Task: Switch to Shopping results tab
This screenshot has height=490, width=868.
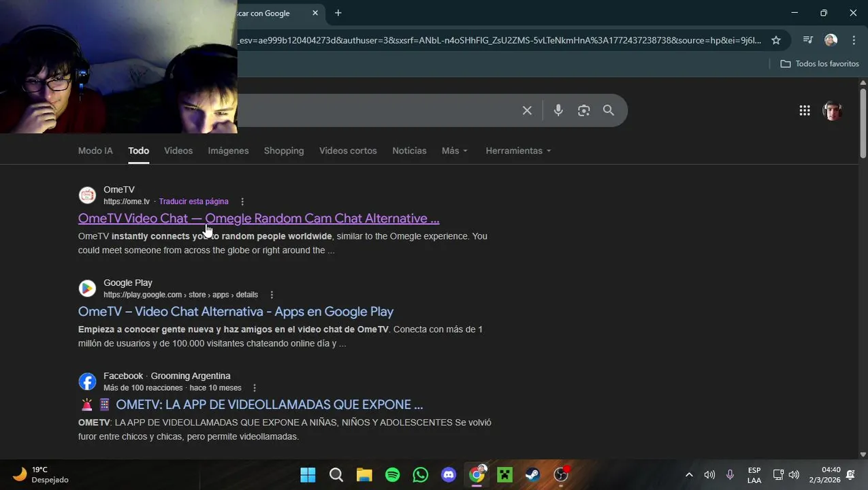Action: tap(284, 150)
